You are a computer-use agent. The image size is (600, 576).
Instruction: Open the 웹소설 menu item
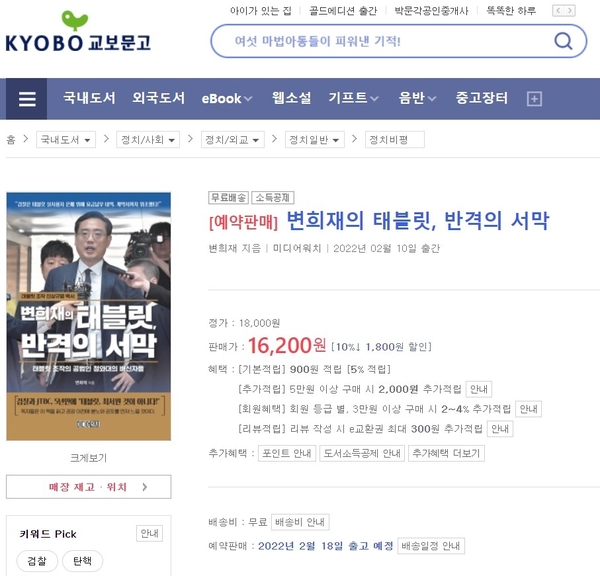[292, 98]
